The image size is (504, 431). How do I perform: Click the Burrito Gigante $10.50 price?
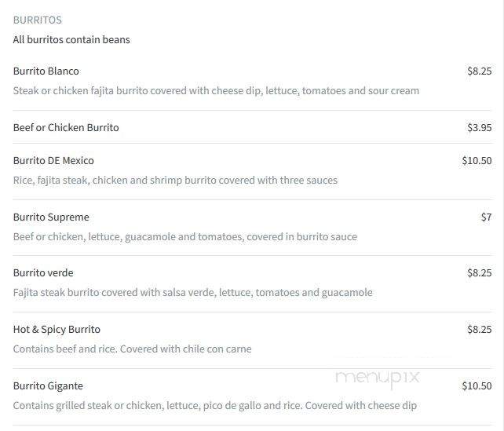tap(477, 386)
